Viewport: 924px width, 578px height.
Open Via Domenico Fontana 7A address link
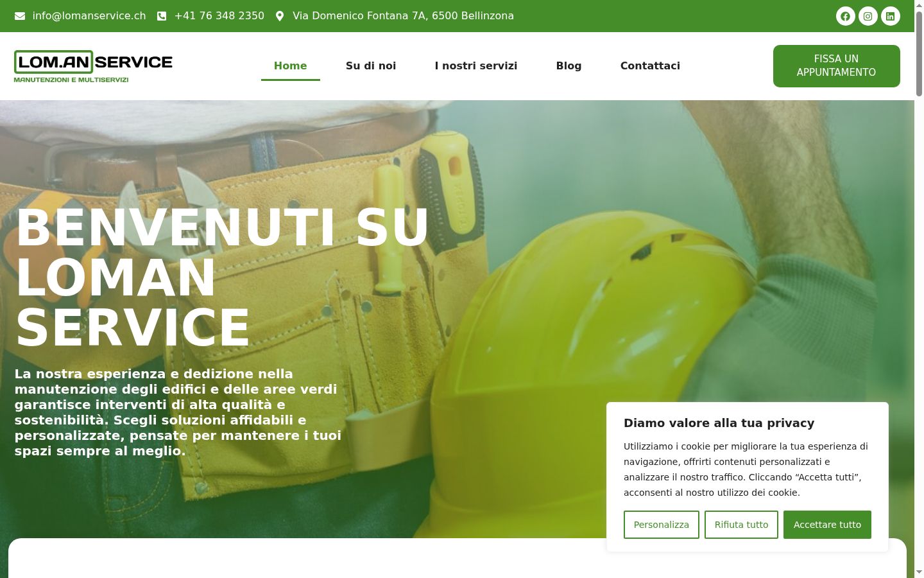403,16
